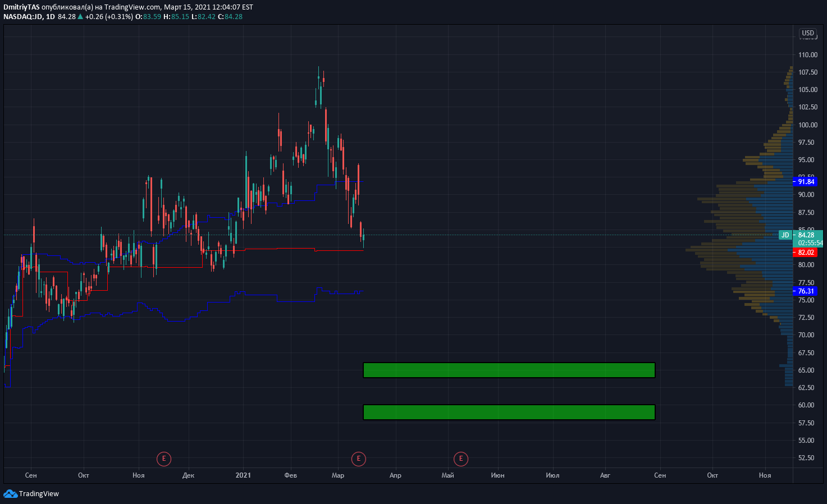
Task: Click the 60.00 level on price axis
Action: 806,405
